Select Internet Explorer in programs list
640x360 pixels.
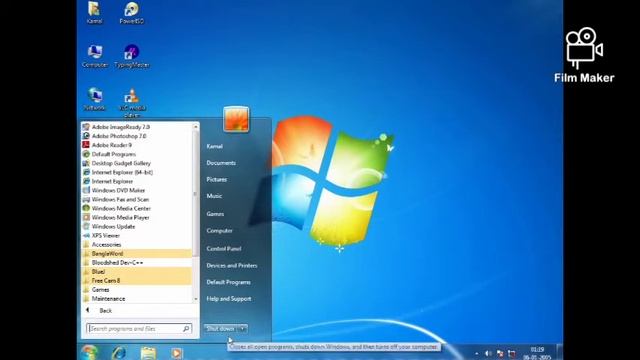(136, 181)
